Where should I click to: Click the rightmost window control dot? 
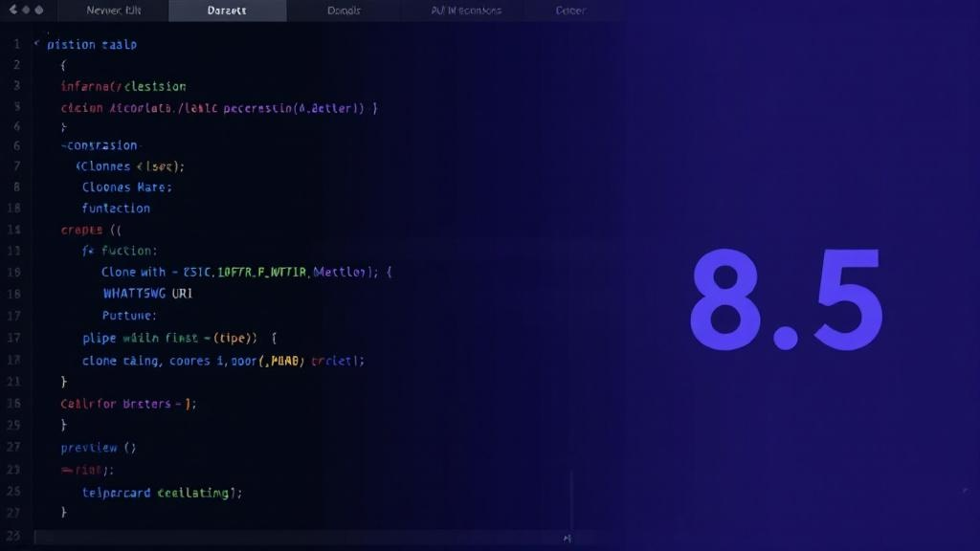38,10
